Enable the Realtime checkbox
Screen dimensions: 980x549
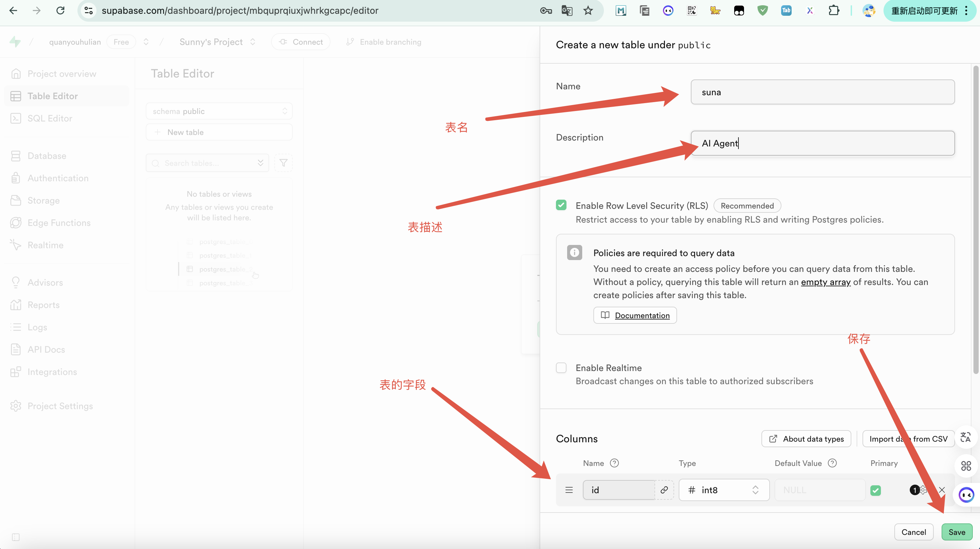click(x=561, y=368)
